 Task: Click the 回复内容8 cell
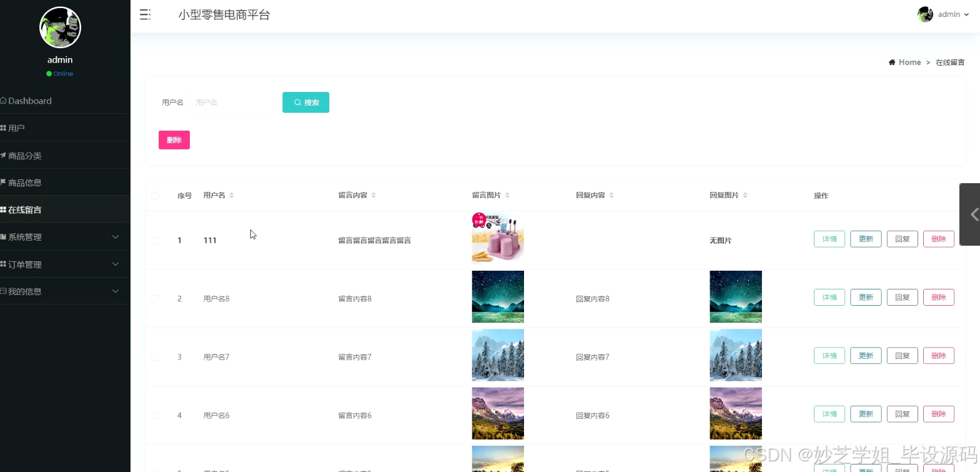click(x=593, y=299)
